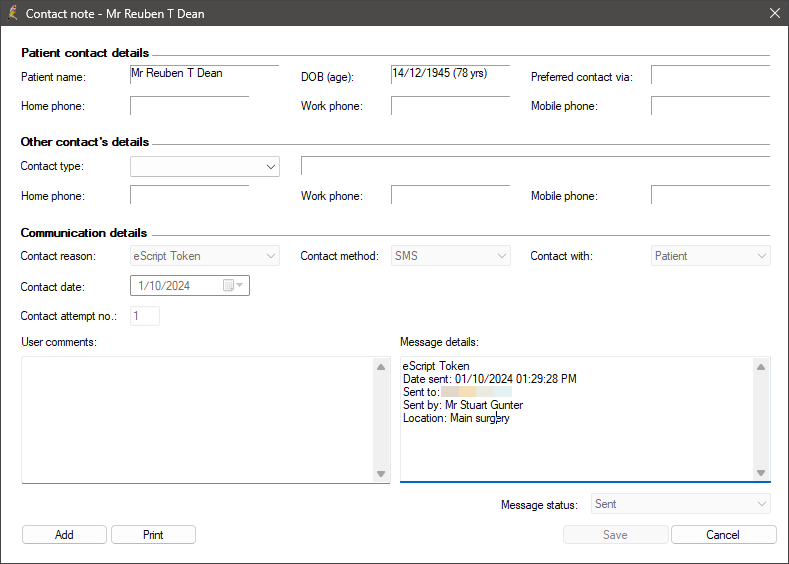
Task: Click the DOB (age) field
Action: pyautogui.click(x=450, y=74)
